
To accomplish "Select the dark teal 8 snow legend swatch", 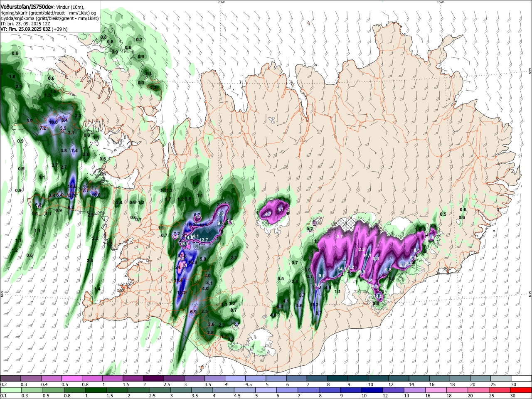I will click(x=337, y=379).
